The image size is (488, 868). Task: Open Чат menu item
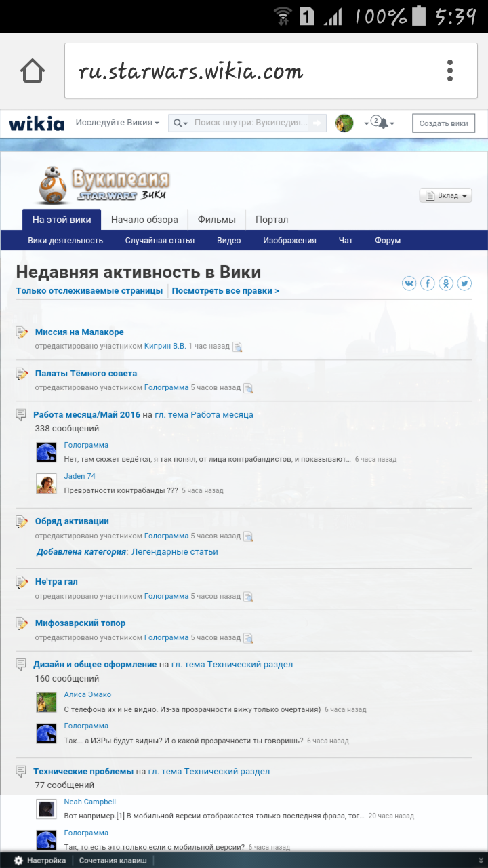click(x=346, y=241)
